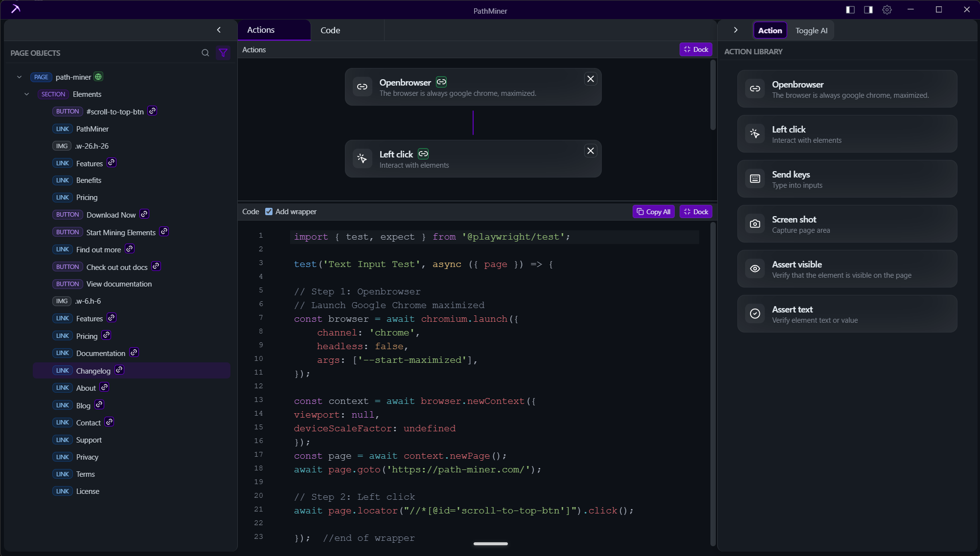Toggle the right sidebar panel icon

867,9
